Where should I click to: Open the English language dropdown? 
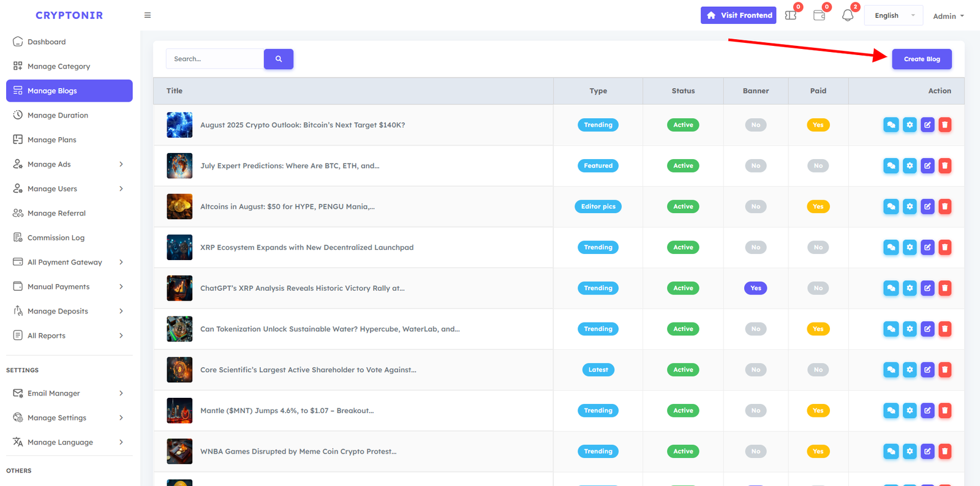893,16
